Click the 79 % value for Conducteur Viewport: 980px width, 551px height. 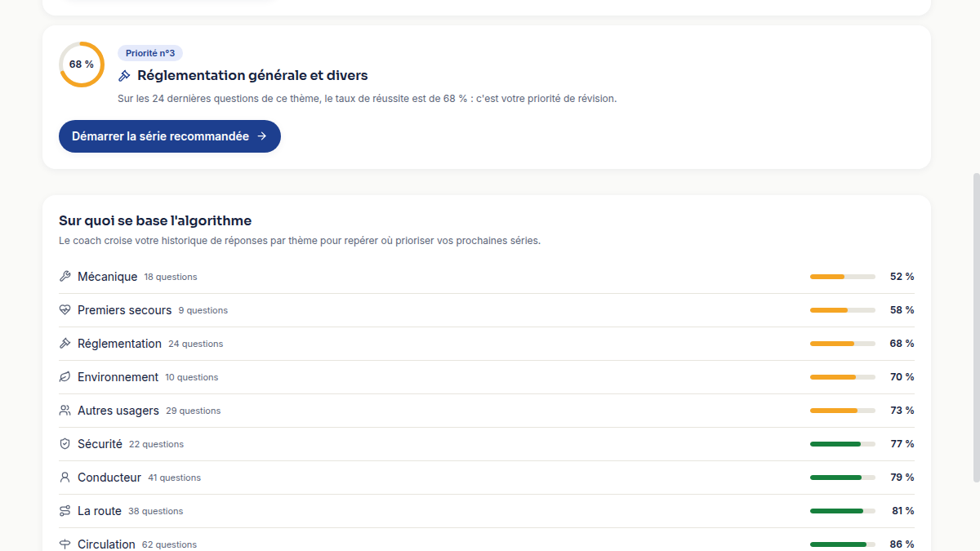click(902, 478)
